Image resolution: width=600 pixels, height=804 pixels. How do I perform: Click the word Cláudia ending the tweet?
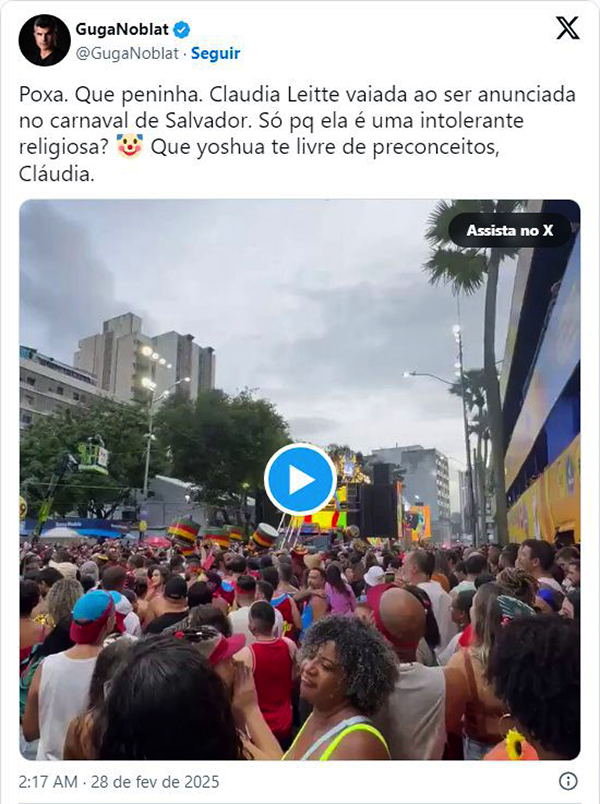tap(56, 174)
